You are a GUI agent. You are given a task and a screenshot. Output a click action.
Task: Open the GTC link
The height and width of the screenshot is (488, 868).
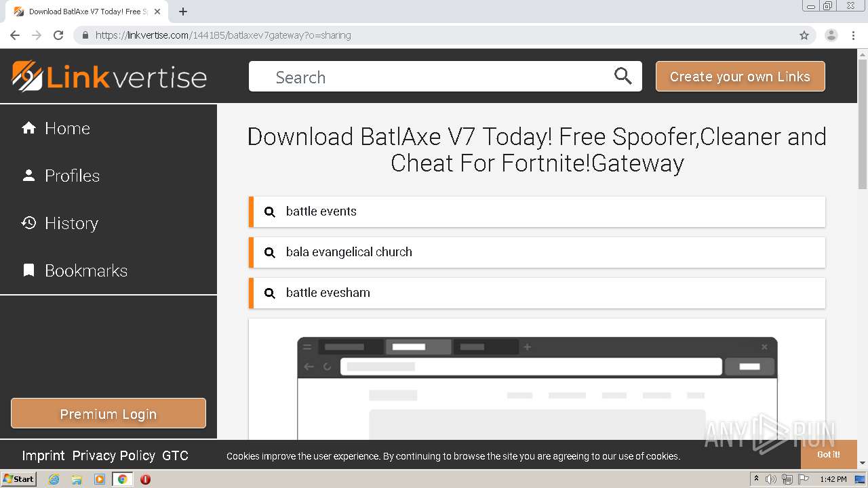[175, 455]
